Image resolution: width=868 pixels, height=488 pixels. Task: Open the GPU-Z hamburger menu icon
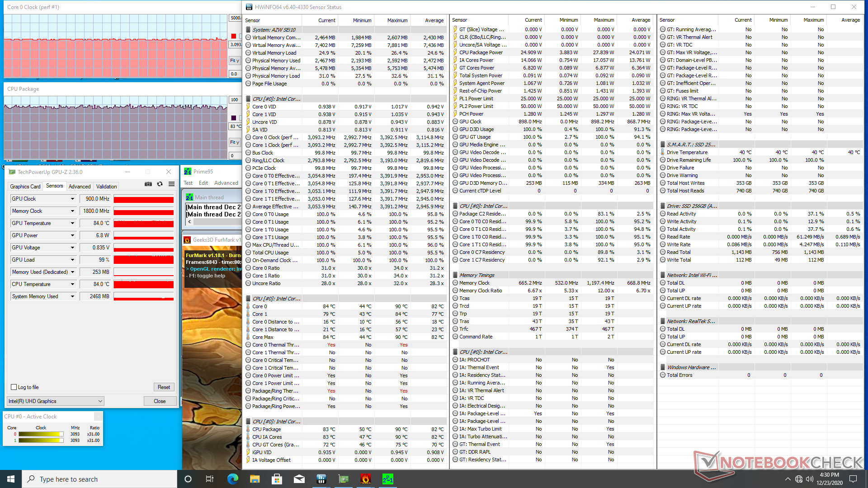click(x=171, y=184)
